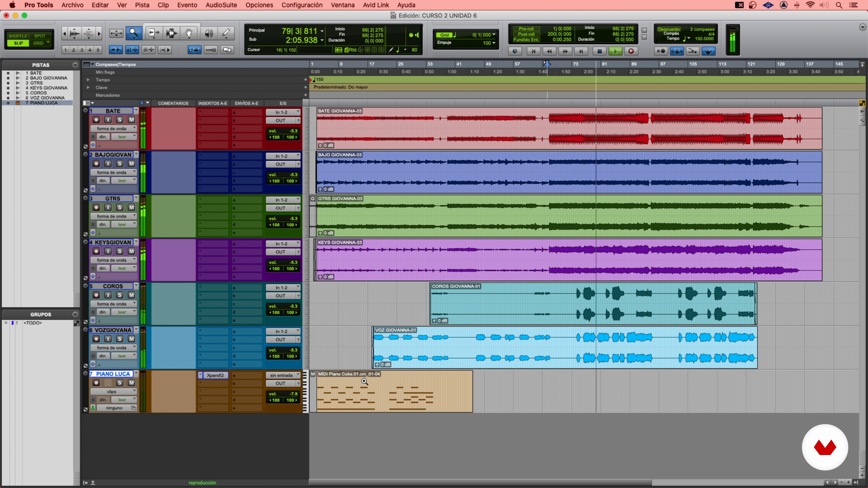This screenshot has width=868, height=488.
Task: Click the Layered Editing icon
Action: click(227, 50)
